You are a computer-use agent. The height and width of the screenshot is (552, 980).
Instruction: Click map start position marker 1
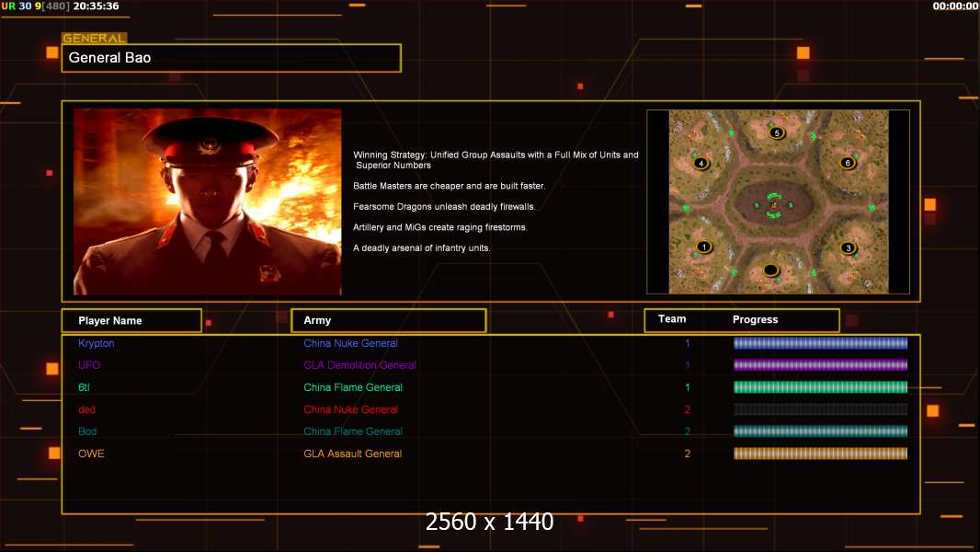coord(704,247)
